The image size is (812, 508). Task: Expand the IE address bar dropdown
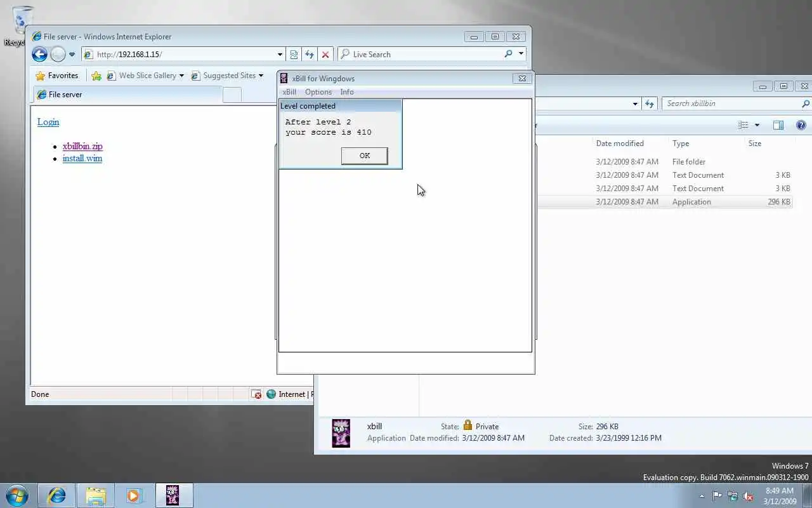click(280, 55)
